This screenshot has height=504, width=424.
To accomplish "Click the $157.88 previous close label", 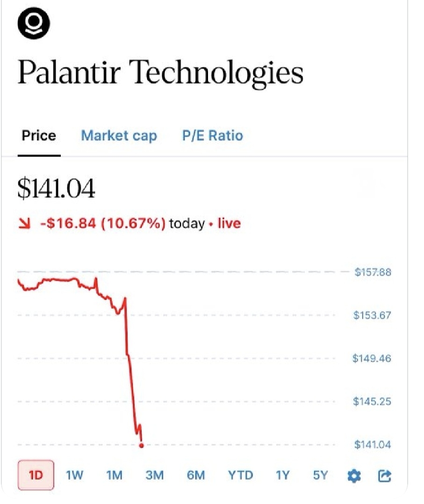I will 372,272.
